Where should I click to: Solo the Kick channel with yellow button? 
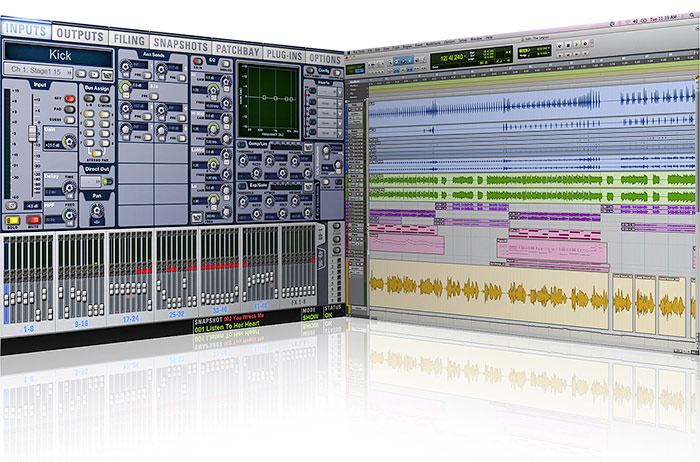(x=12, y=220)
